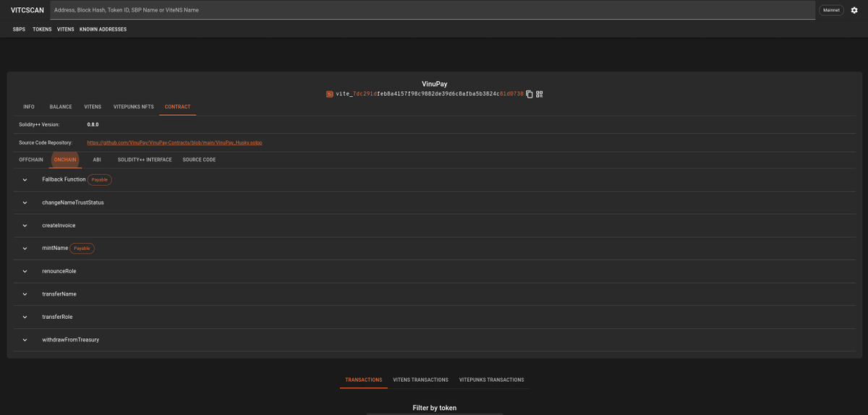This screenshot has width=868, height=415.
Task: Go to SBPS page
Action: click(x=19, y=29)
